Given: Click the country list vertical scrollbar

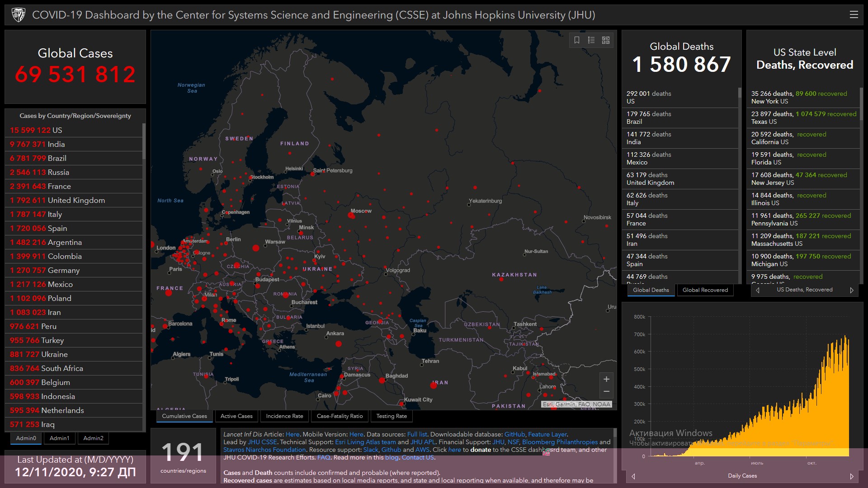Looking at the screenshot, I should (x=144, y=141).
